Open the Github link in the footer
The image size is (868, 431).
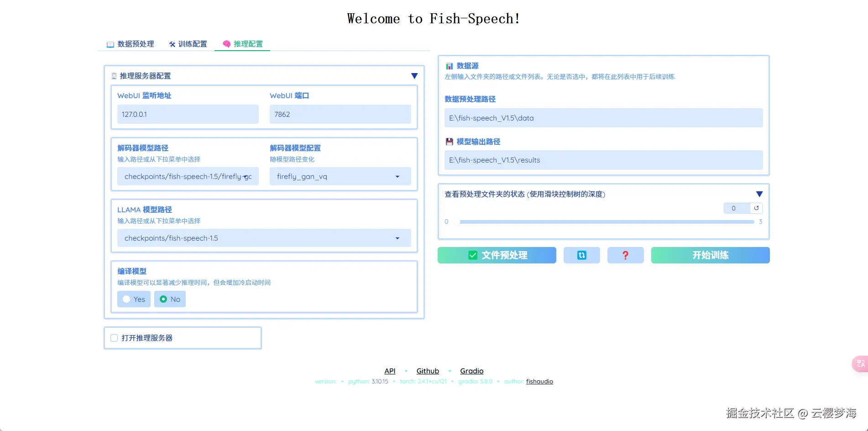pyautogui.click(x=427, y=371)
